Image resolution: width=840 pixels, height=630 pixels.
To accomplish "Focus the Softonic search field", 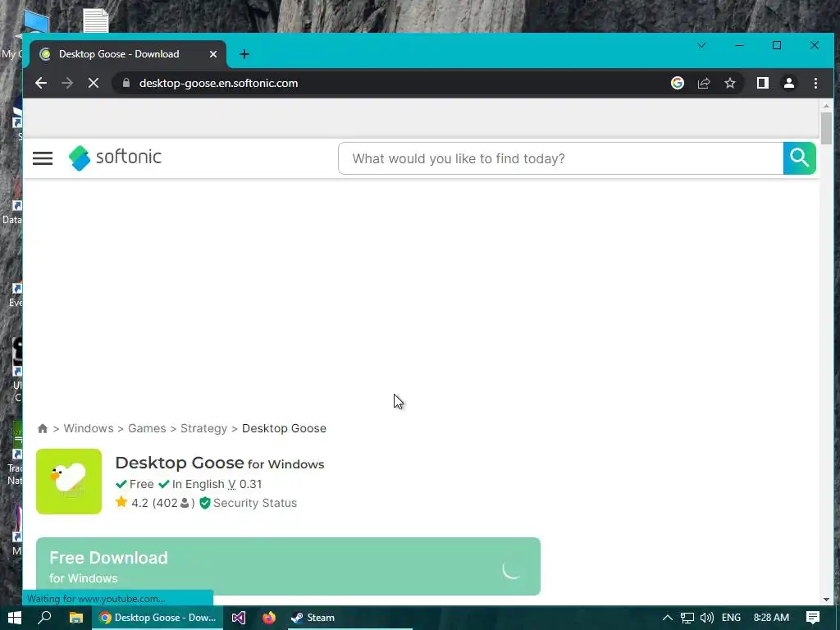I will [x=560, y=158].
